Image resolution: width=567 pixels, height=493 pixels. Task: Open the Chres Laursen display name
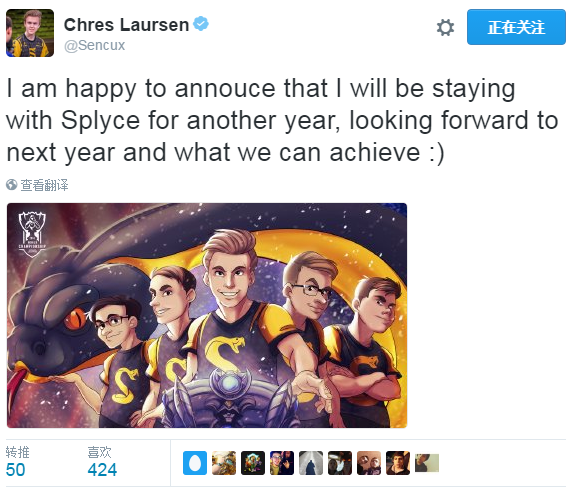click(x=126, y=25)
